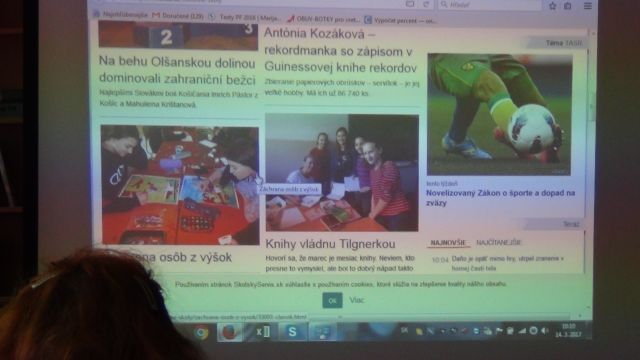Click the page reload icon
The width and height of the screenshot is (640, 360).
tap(426, 4)
